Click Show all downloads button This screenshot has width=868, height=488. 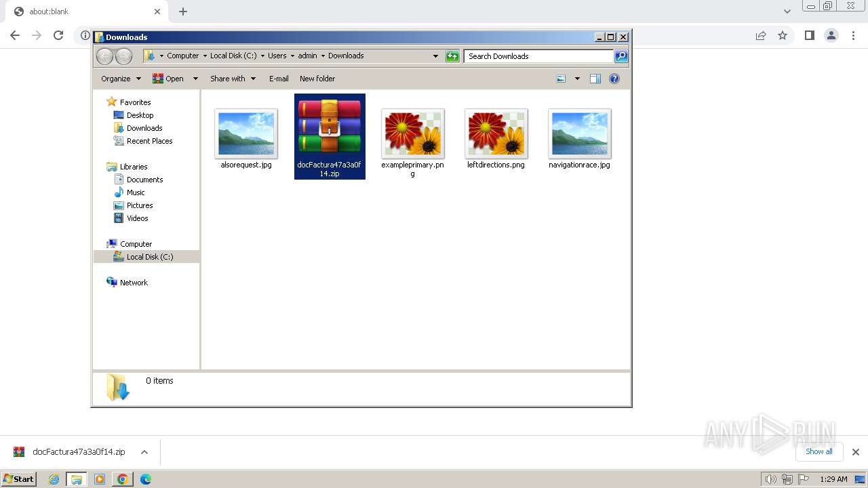tap(818, 451)
